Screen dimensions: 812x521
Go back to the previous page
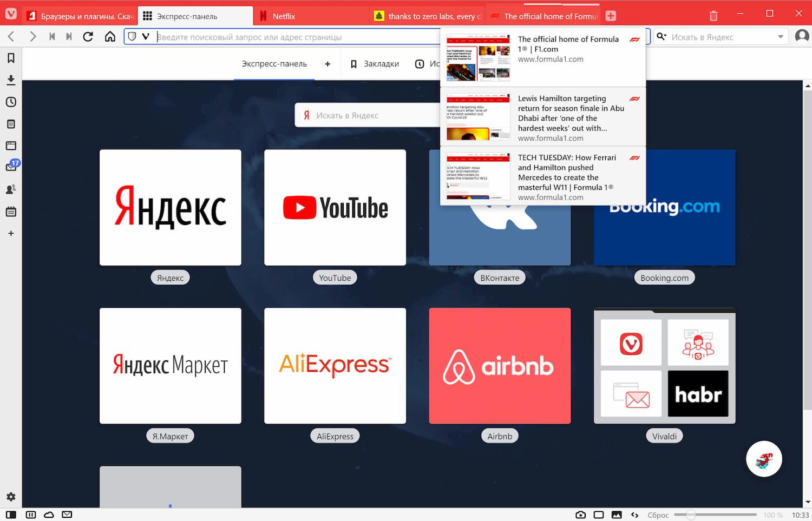click(x=11, y=37)
